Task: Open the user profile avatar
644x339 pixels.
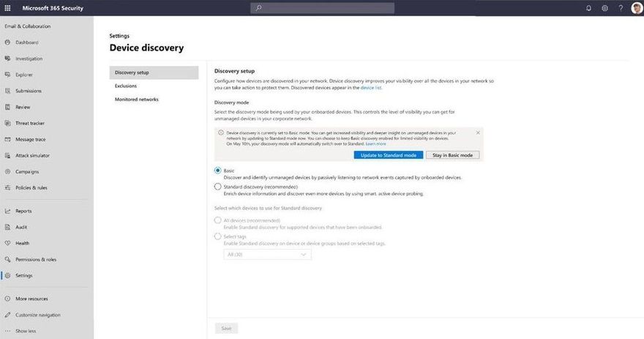Action: pyautogui.click(x=637, y=8)
